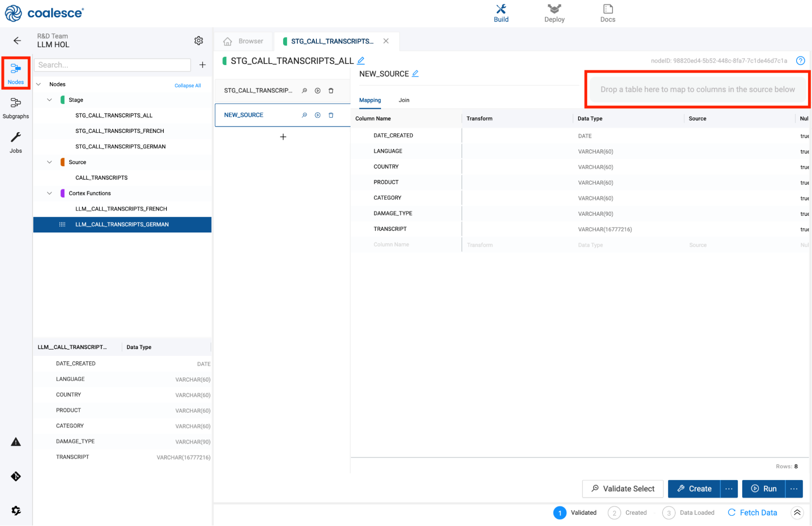Click the Collapse All link
Viewport: 812px width, 526px height.
point(187,85)
